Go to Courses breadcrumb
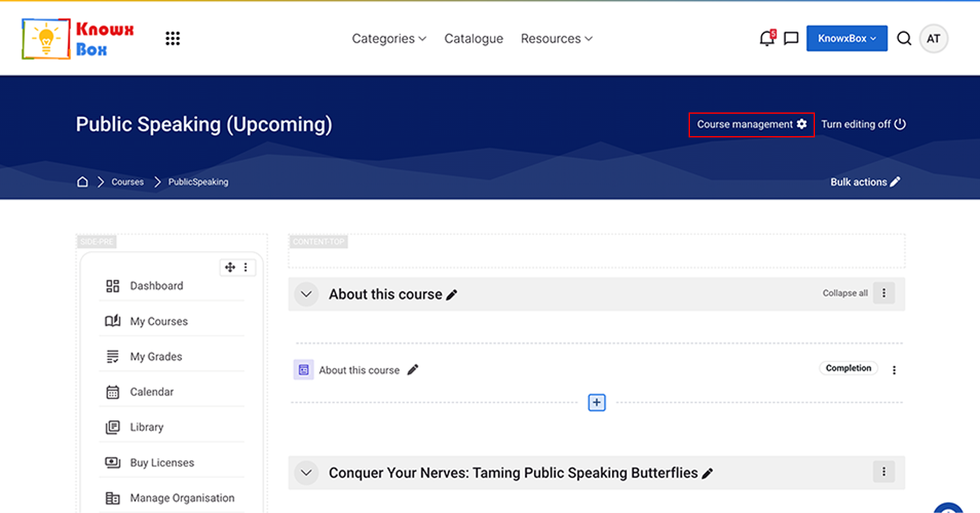This screenshot has height=513, width=980. click(128, 182)
